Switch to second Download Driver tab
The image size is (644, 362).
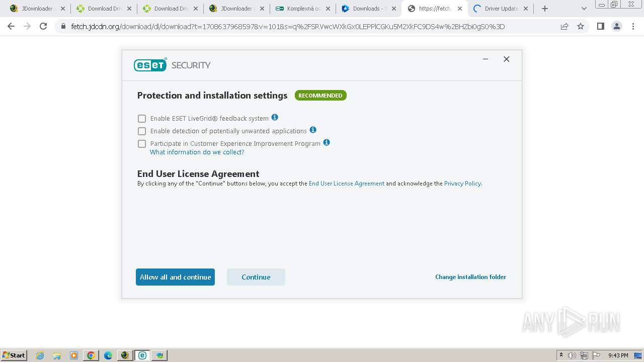[170, 9]
